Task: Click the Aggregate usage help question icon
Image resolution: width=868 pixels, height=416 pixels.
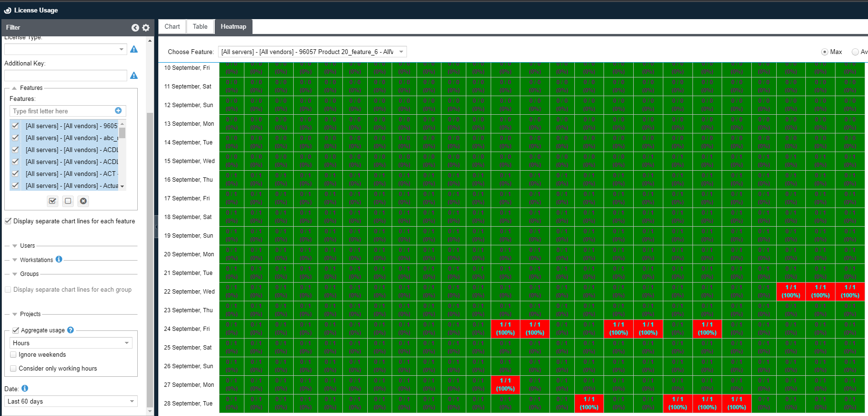Action: pyautogui.click(x=70, y=330)
